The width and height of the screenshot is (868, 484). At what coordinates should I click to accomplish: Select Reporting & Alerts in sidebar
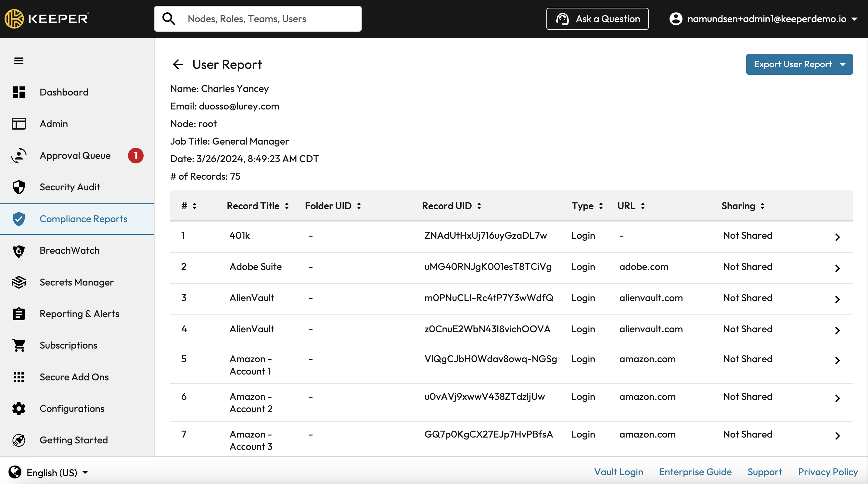tap(79, 314)
